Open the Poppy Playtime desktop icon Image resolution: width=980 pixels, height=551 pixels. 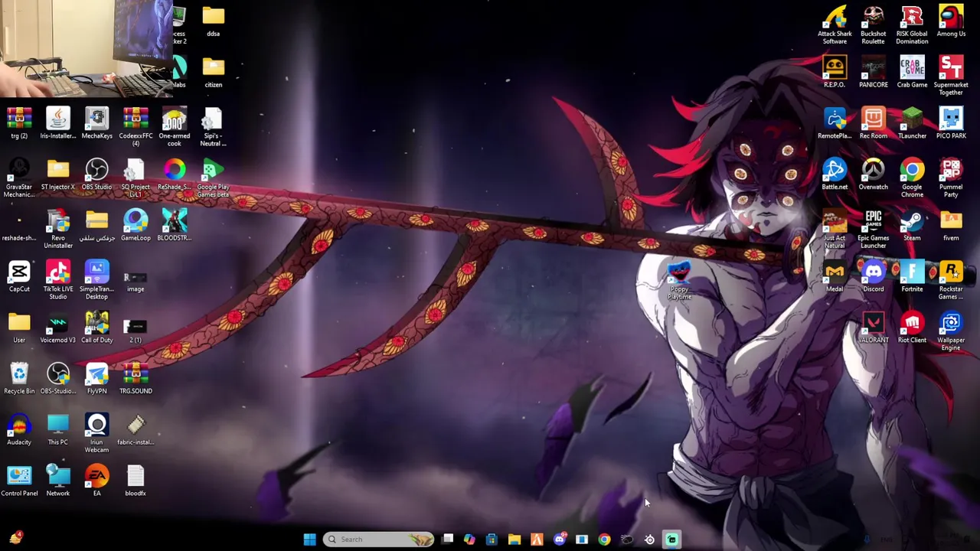(679, 279)
